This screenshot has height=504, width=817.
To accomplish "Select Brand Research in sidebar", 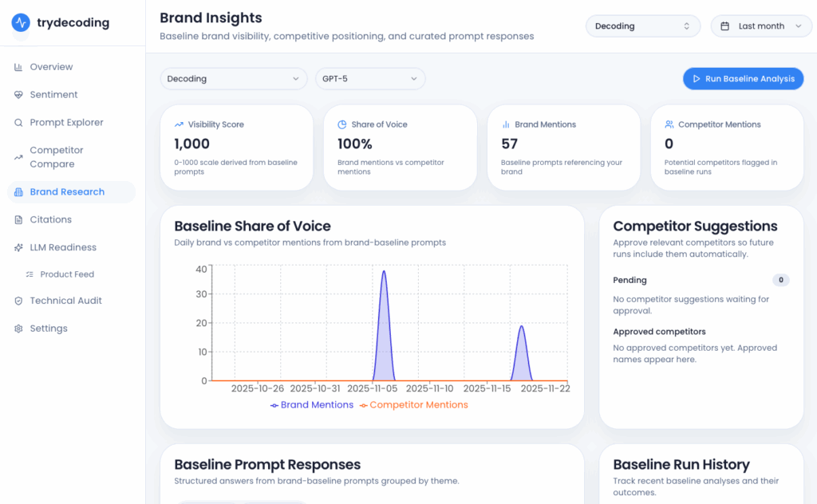I will coord(67,192).
